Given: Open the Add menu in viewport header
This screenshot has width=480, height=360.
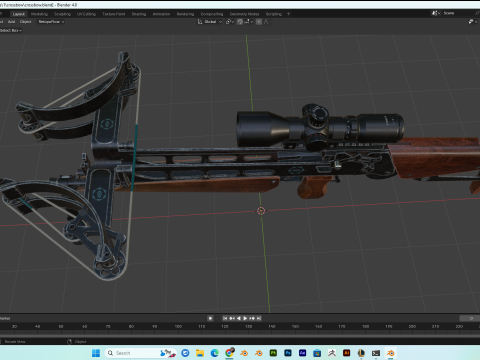Looking at the screenshot, I should (x=12, y=22).
